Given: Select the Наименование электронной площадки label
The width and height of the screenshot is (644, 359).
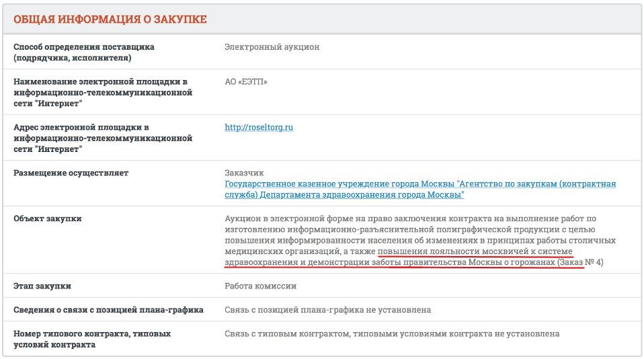Looking at the screenshot, I should (103, 93).
